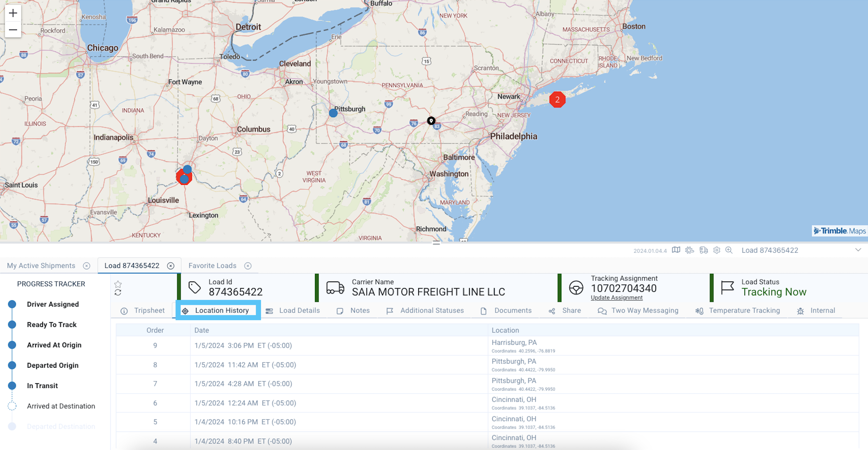868x450 pixels.
Task: Click the red stop marker near Cincinnati
Action: click(184, 176)
